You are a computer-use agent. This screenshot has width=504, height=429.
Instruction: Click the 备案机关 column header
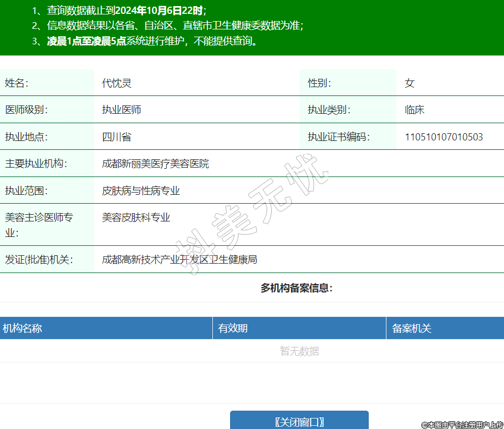(411, 328)
